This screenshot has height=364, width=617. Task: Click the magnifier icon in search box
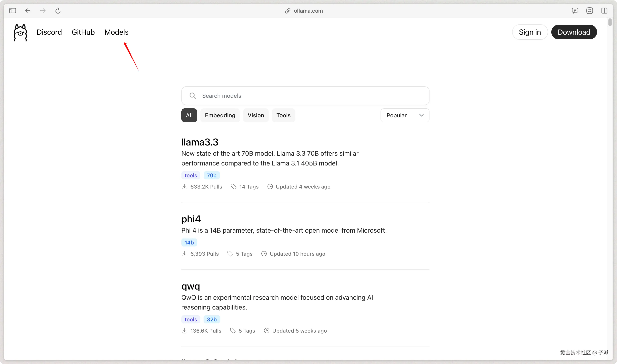pyautogui.click(x=193, y=96)
